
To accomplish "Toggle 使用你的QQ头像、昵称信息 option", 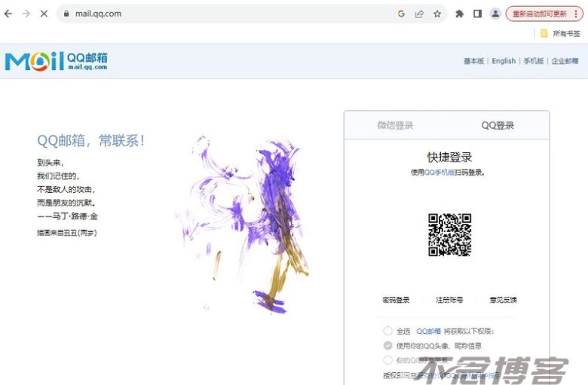I will (387, 346).
